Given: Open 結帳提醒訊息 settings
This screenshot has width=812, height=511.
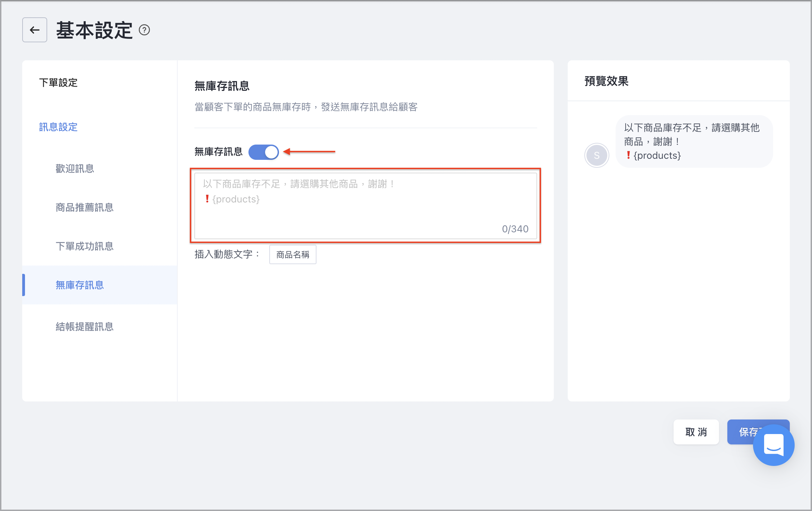Looking at the screenshot, I should 85,327.
